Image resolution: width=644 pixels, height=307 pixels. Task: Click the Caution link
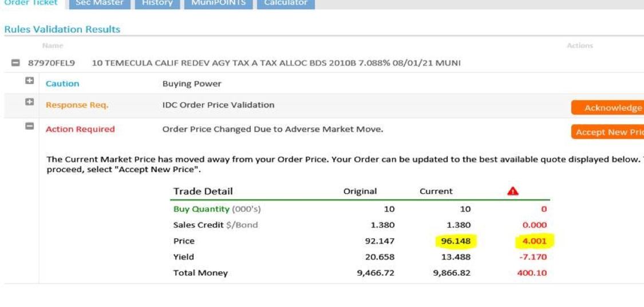[62, 83]
